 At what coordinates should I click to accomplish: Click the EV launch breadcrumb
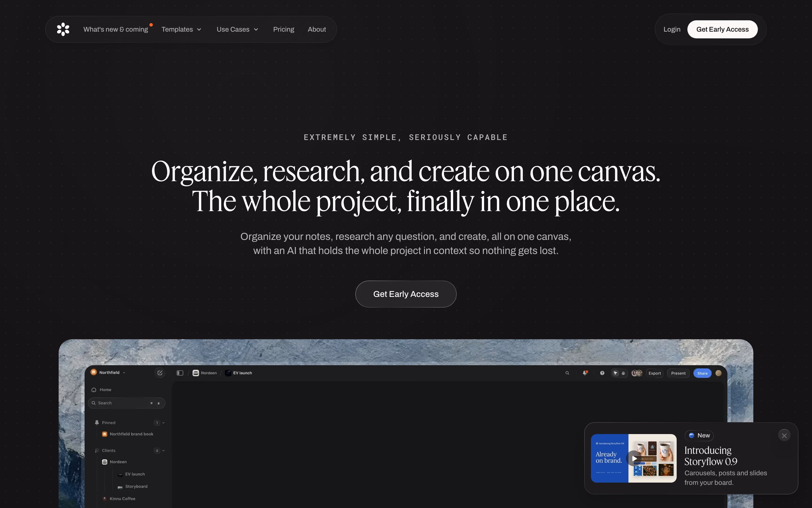(239, 373)
